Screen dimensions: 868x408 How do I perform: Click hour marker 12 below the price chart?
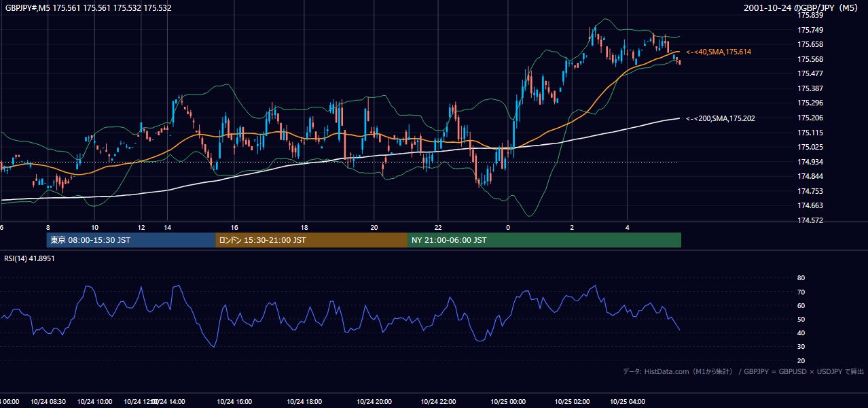point(141,228)
